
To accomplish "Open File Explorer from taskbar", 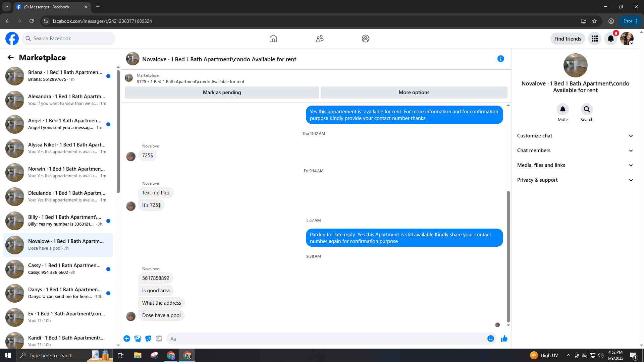I will click(x=138, y=355).
